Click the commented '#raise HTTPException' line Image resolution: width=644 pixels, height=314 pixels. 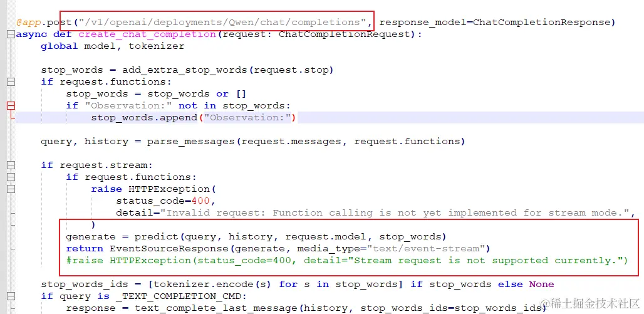point(347,261)
